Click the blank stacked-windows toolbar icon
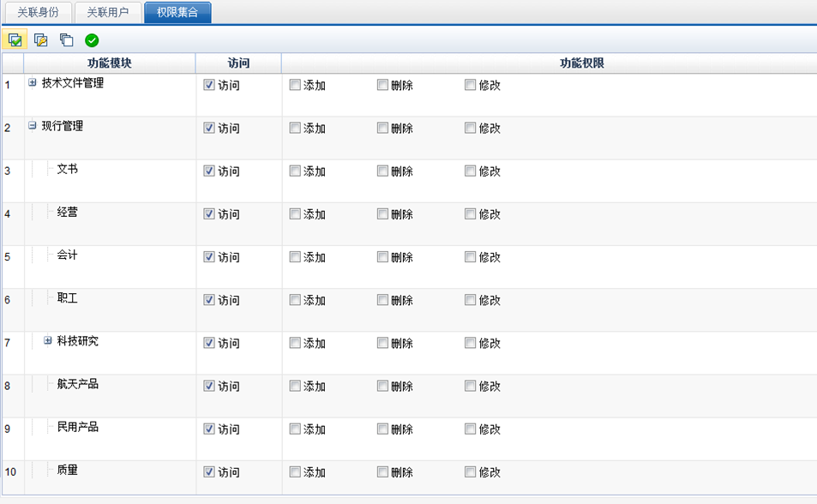Viewport: 817px width, 504px height. coord(66,40)
